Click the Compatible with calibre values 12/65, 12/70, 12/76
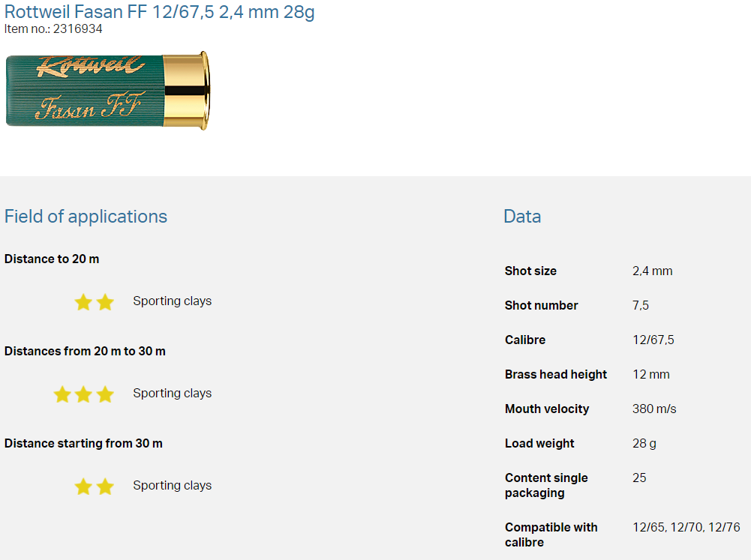Image resolution: width=751 pixels, height=560 pixels. click(x=686, y=527)
